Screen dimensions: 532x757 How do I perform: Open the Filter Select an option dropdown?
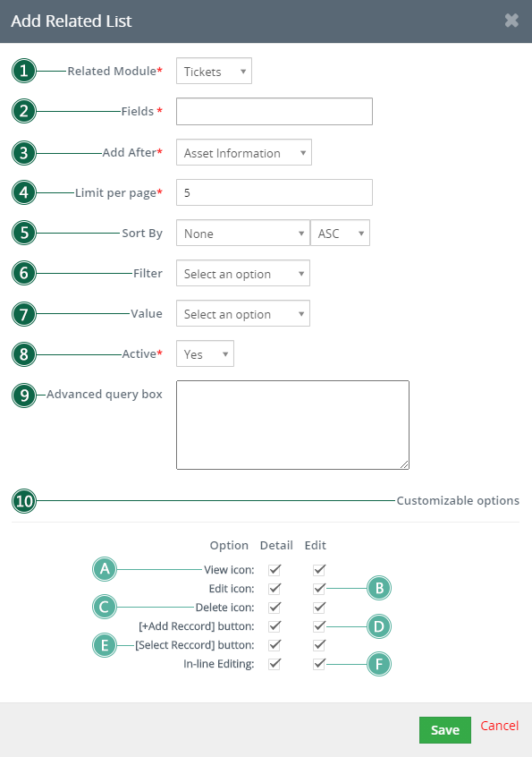coord(243,273)
